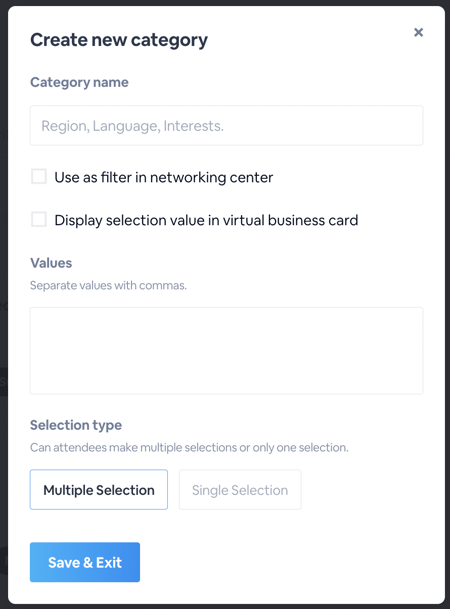Choose the Multiple Selection option
Screen dimensions: 450x609
(99, 489)
